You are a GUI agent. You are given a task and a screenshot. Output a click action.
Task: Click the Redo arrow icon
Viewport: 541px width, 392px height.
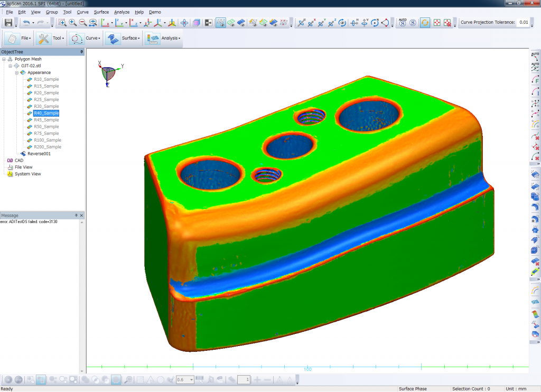tap(41, 23)
